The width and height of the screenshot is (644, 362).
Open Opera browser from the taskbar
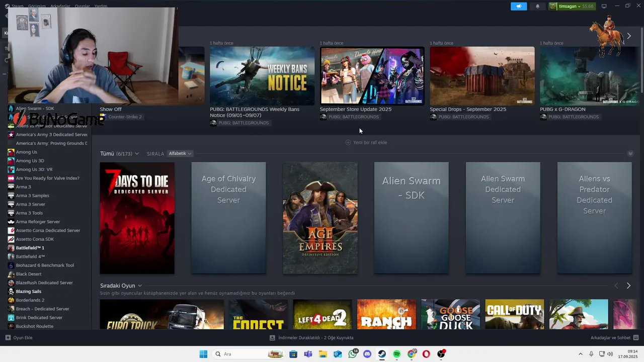(426, 354)
